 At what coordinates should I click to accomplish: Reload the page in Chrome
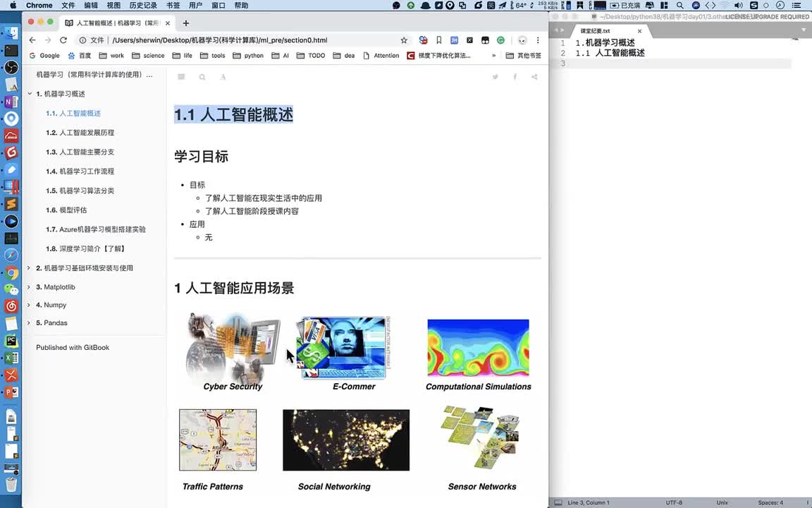pos(63,40)
